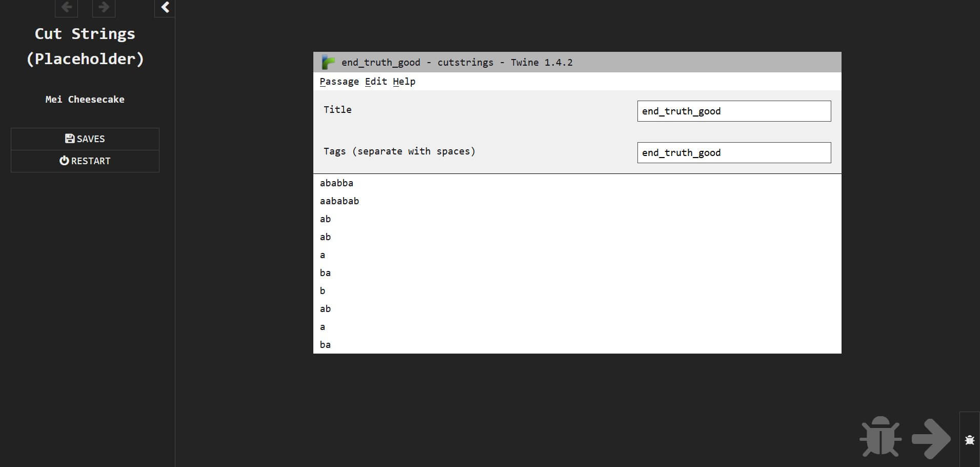Click the "ababba" text line
Screen dimensions: 980x467
coord(336,183)
